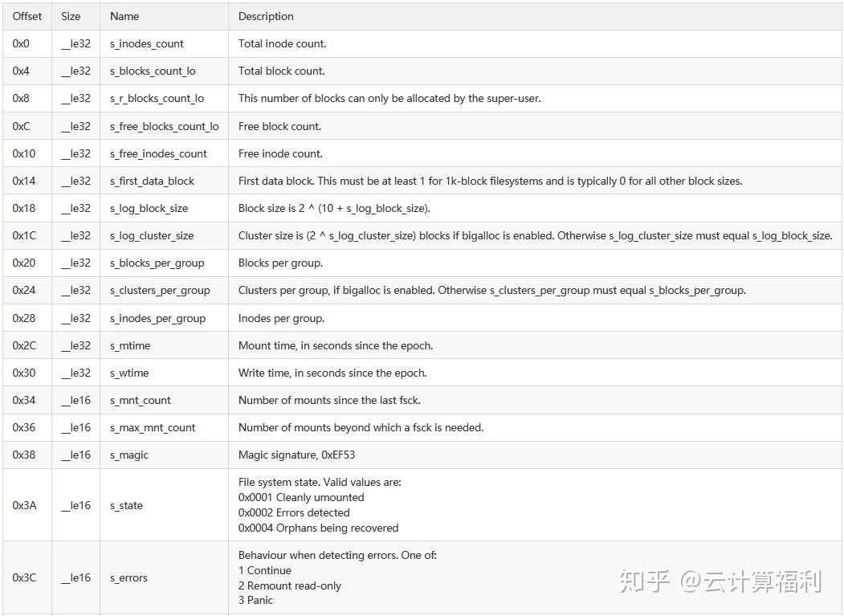Viewport: 844px width, 616px height.
Task: Click the Size column header
Action: pos(71,16)
